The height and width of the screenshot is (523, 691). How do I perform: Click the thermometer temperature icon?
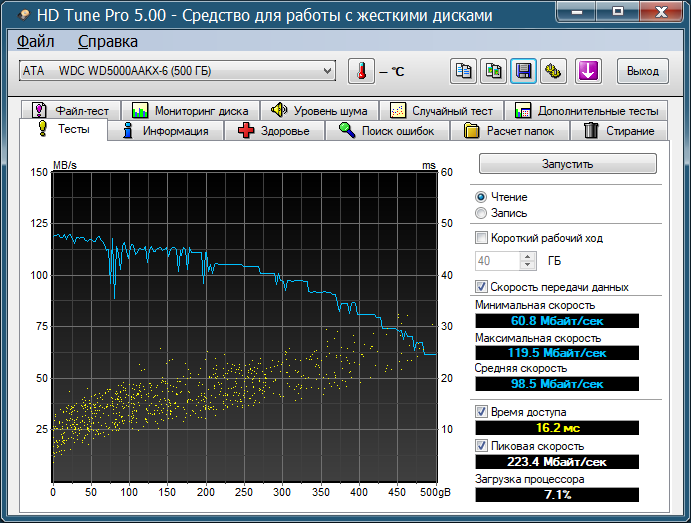[360, 71]
